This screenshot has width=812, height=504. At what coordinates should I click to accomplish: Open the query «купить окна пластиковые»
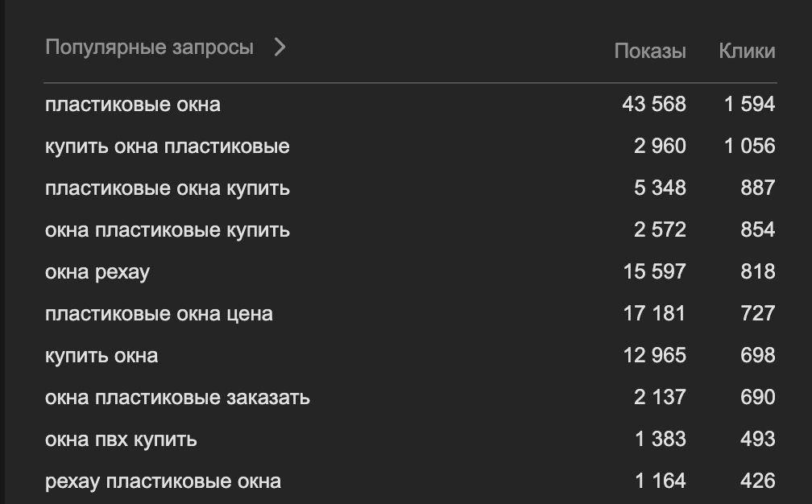tap(168, 147)
